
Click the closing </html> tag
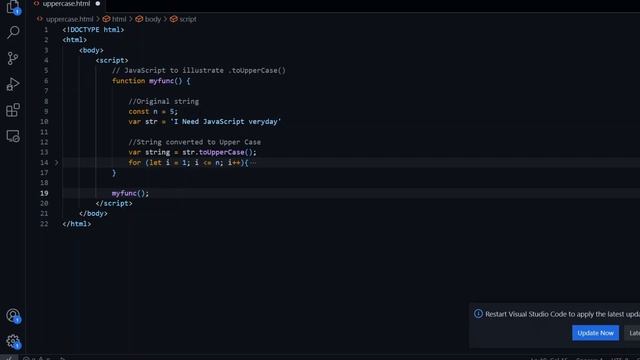(x=77, y=224)
